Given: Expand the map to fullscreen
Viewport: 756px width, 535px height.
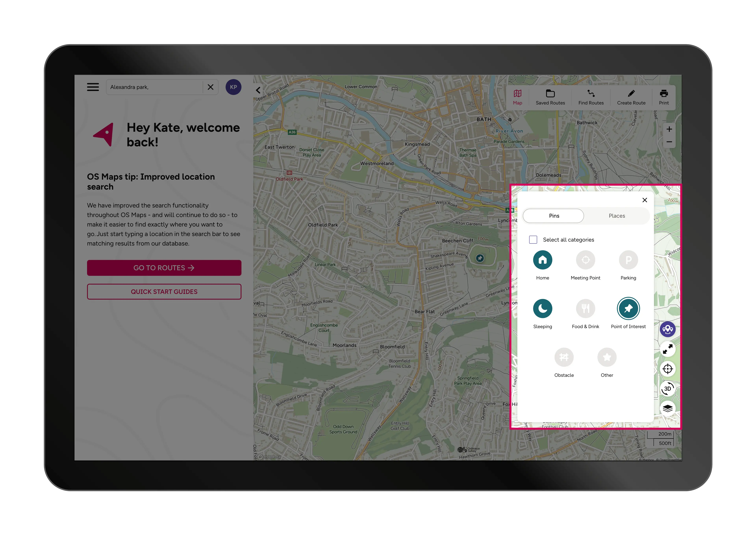Looking at the screenshot, I should [x=668, y=349].
